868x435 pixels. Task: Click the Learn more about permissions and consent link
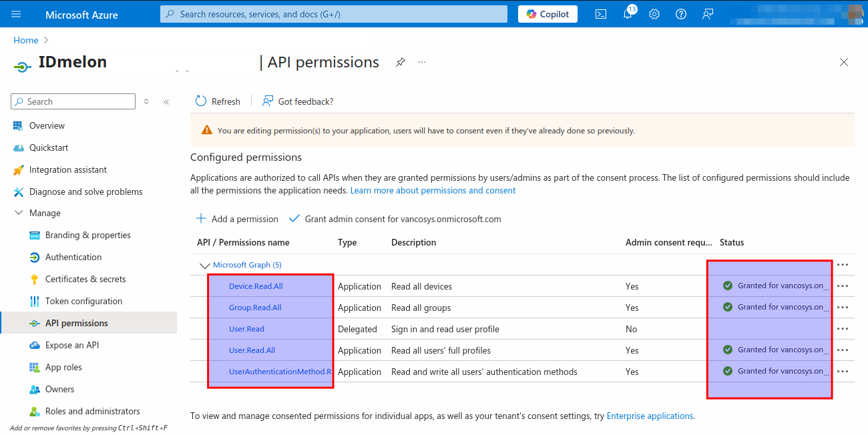click(433, 190)
